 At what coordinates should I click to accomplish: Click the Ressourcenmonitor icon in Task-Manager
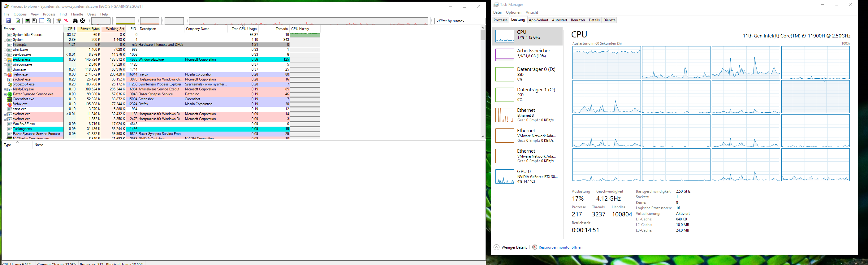click(x=535, y=247)
